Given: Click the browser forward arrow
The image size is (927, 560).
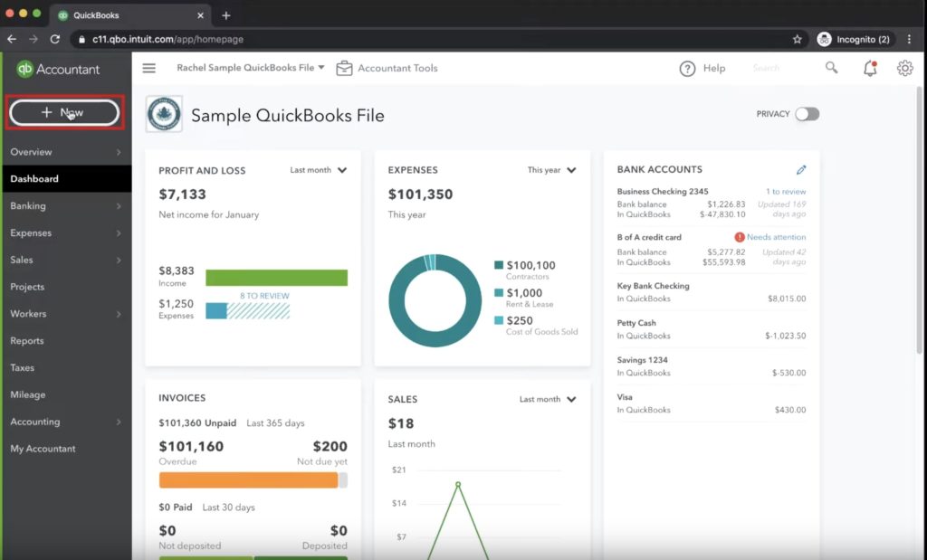Looking at the screenshot, I should coord(33,39).
